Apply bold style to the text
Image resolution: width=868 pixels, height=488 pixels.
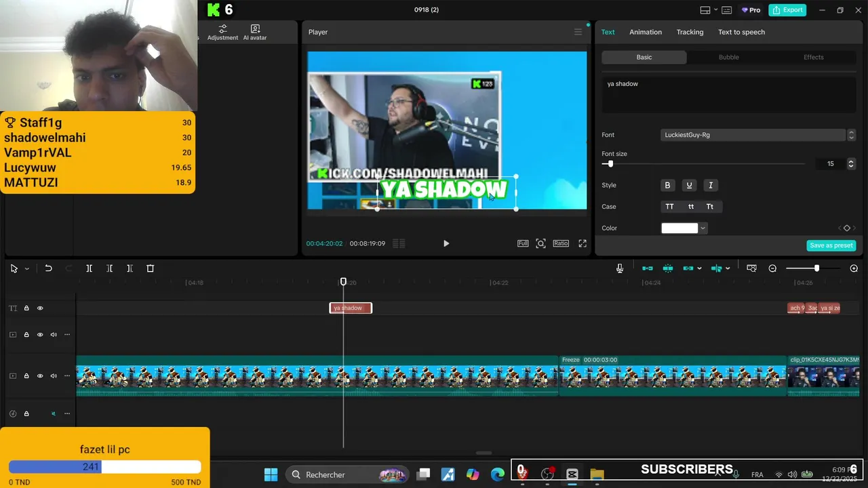(667, 185)
